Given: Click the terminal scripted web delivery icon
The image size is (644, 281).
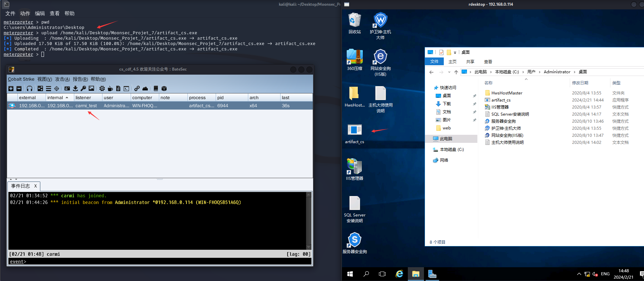Looking at the screenshot, I should tap(126, 89).
